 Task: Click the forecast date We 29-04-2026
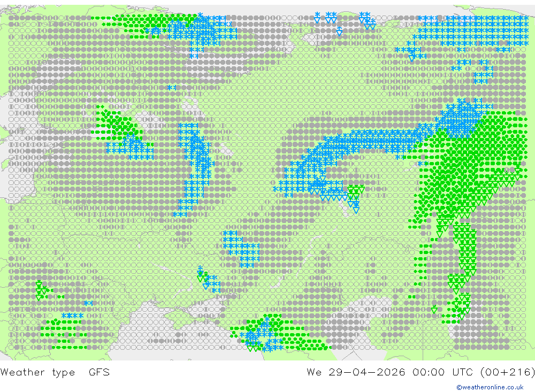pos(356,372)
